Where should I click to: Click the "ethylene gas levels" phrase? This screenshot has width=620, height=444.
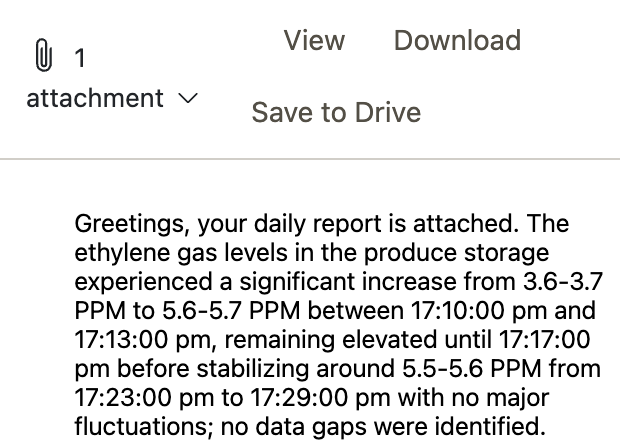[181, 253]
